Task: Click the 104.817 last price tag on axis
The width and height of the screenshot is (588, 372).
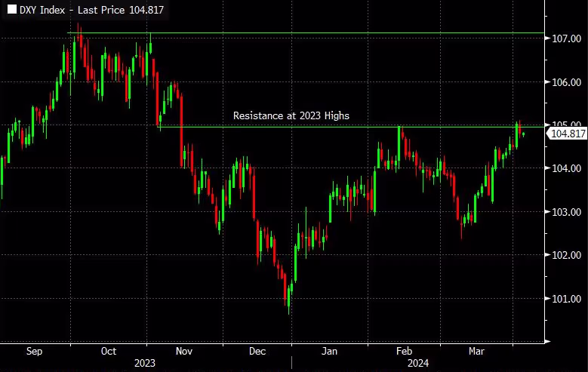Action: [567, 134]
